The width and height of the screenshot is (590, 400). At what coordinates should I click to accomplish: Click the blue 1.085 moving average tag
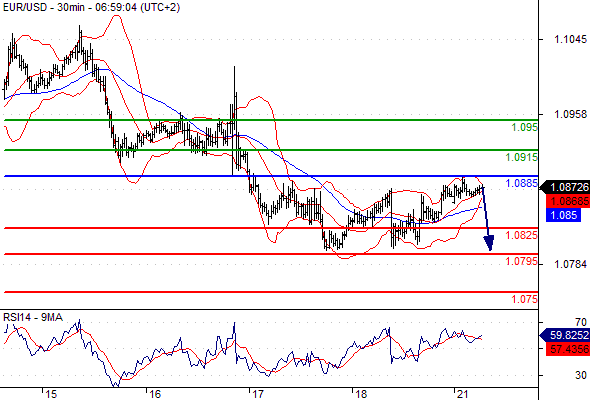tap(563, 215)
